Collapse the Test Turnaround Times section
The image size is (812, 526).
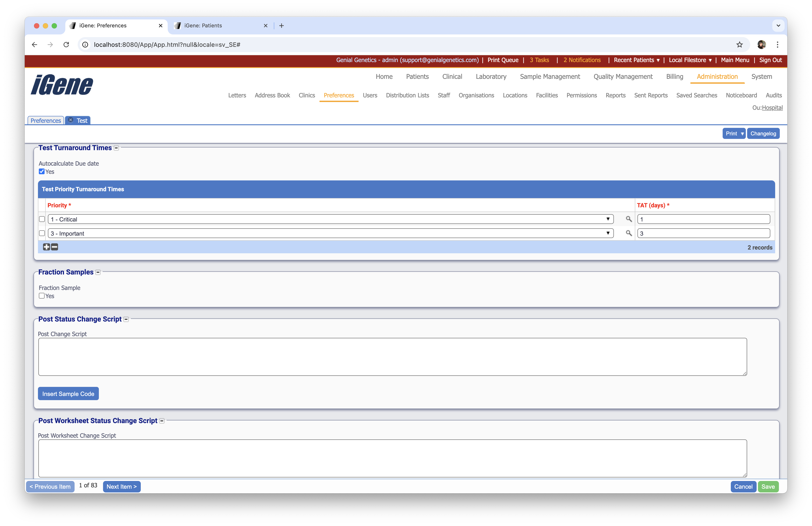[x=116, y=148]
